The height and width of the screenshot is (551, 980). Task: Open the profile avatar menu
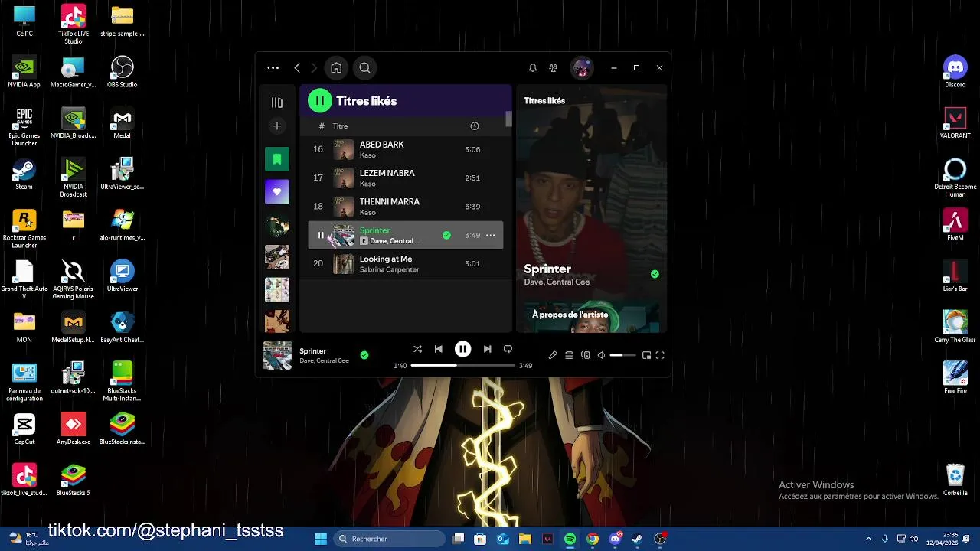(x=582, y=68)
